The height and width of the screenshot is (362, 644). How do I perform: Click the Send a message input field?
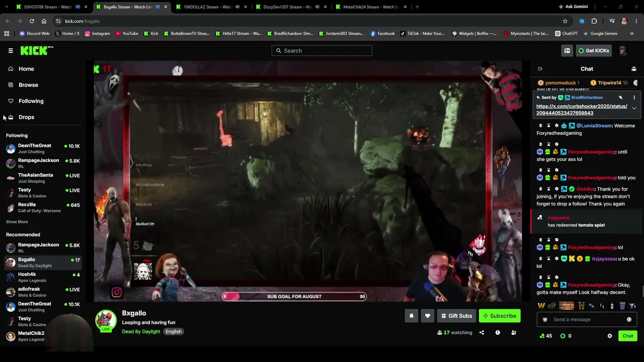[x=587, y=319]
